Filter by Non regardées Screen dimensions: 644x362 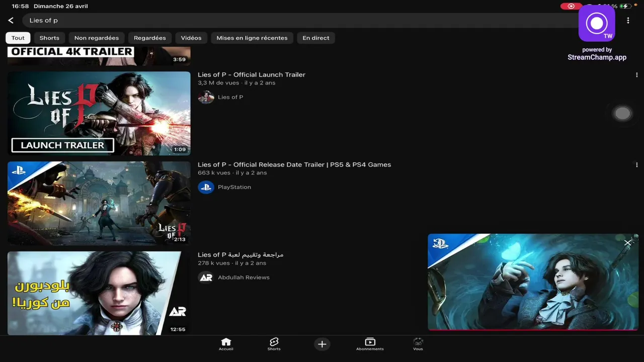click(97, 38)
